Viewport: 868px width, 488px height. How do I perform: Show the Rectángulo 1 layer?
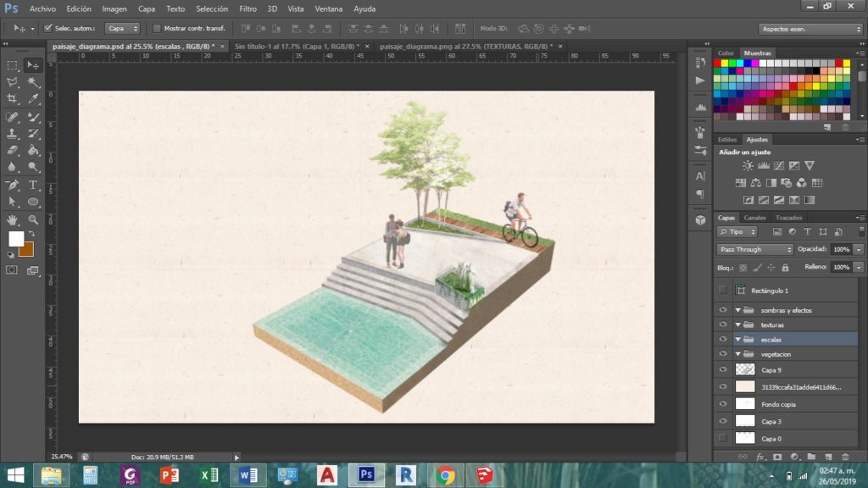coord(723,290)
